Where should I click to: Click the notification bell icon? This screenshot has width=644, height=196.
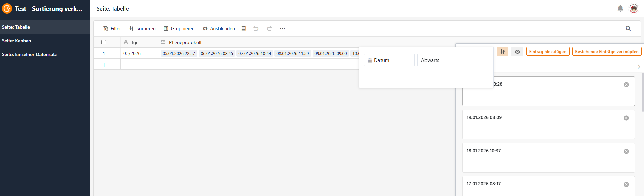pyautogui.click(x=620, y=8)
